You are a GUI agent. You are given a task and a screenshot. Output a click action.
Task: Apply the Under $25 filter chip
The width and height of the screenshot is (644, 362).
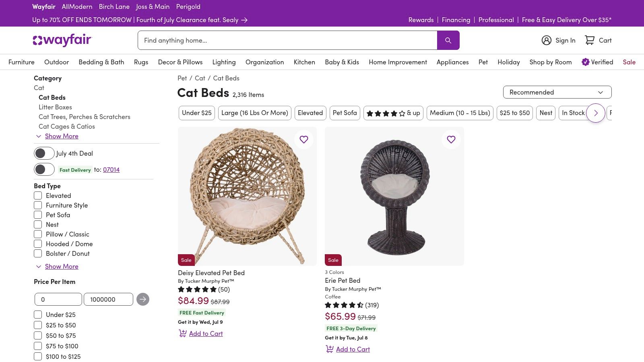click(197, 113)
